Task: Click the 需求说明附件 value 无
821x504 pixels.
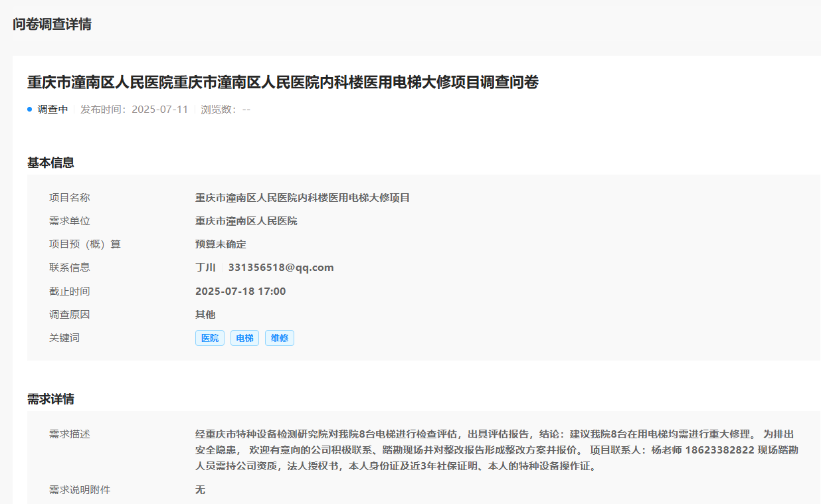Action: (200, 490)
